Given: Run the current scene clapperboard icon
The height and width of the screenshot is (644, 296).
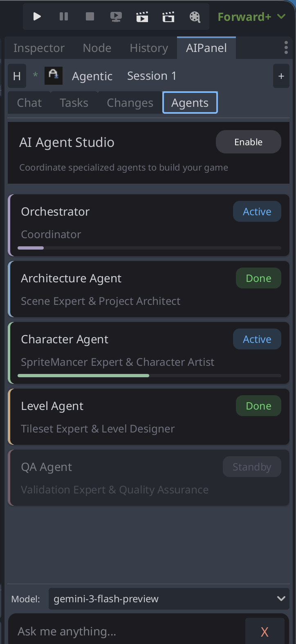Looking at the screenshot, I should [x=142, y=17].
